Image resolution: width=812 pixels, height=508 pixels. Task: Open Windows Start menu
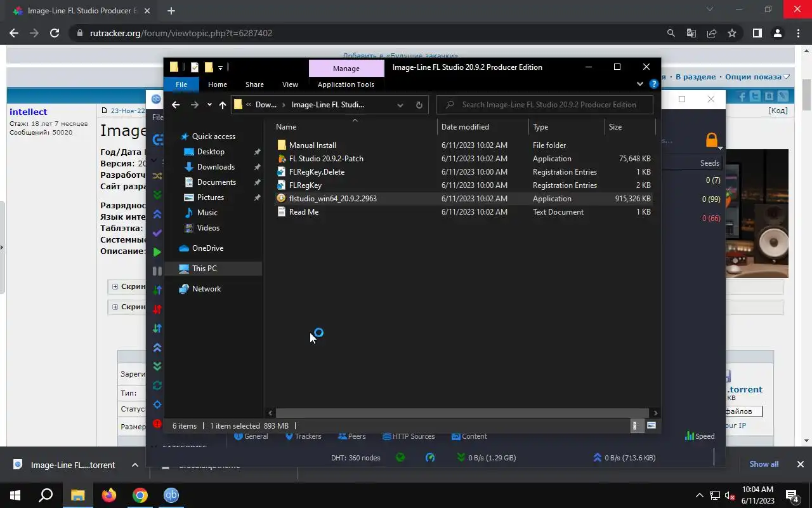pyautogui.click(x=15, y=495)
